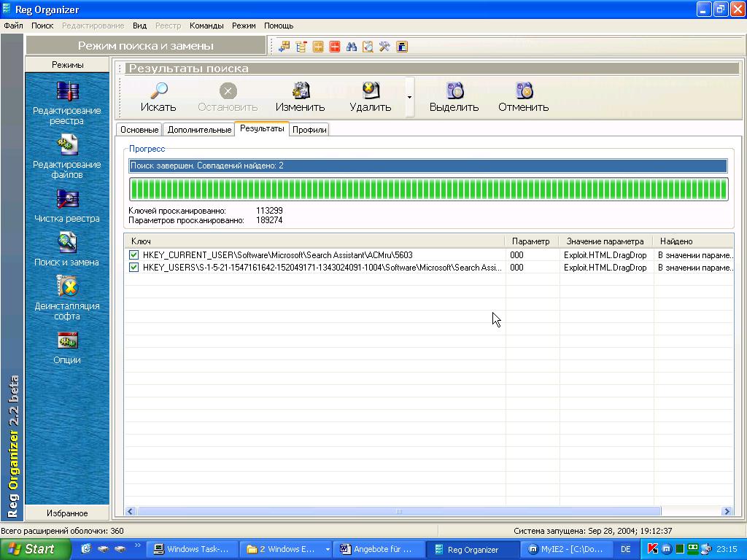Open Опции in the sidebar
Viewport: 747px width, 560px height.
pos(67,348)
